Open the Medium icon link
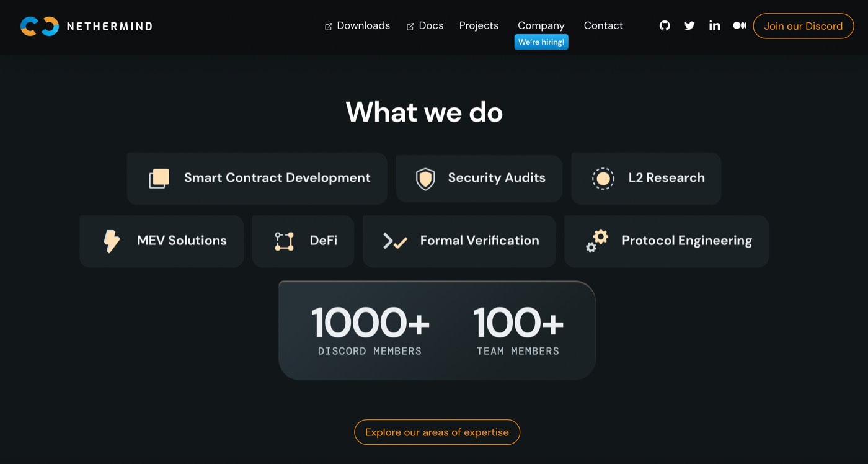The image size is (868, 464). (739, 25)
